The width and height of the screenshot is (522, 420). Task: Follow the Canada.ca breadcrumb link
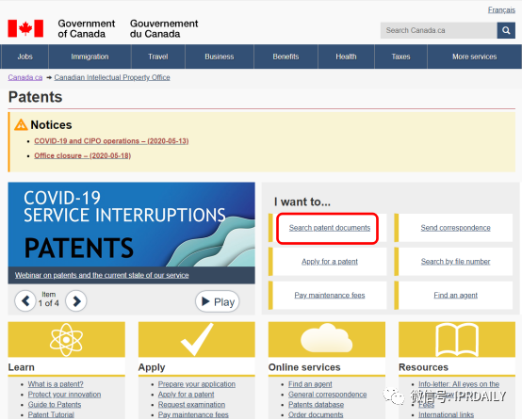pos(25,77)
